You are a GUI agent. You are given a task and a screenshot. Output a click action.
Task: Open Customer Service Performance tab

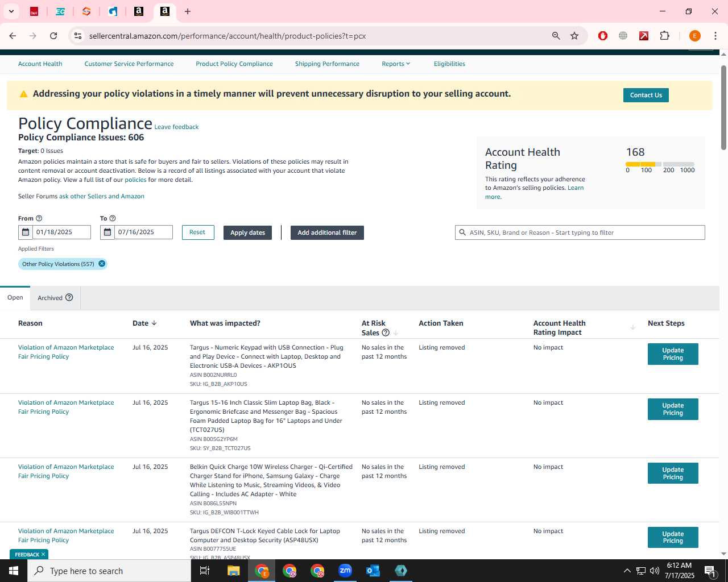[129, 64]
